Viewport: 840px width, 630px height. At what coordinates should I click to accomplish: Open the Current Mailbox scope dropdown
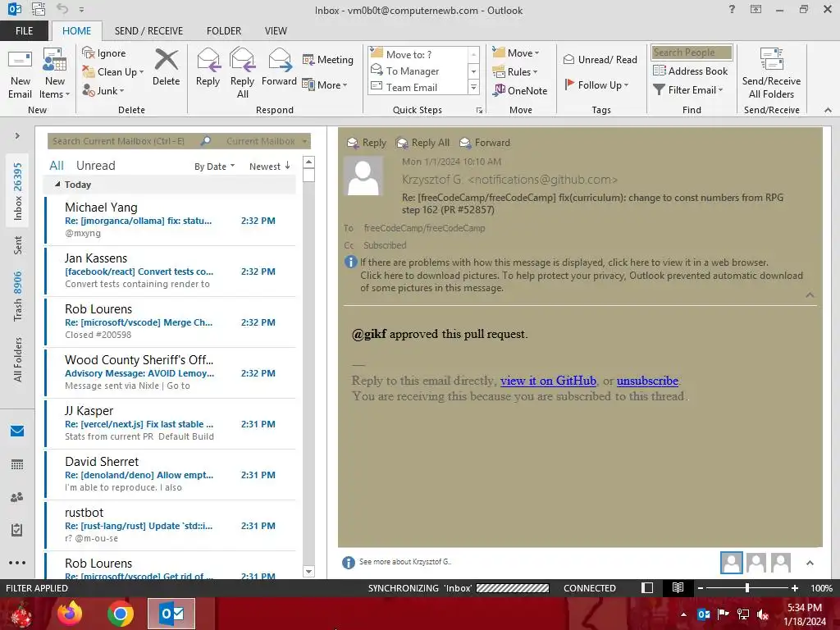pyautogui.click(x=267, y=141)
